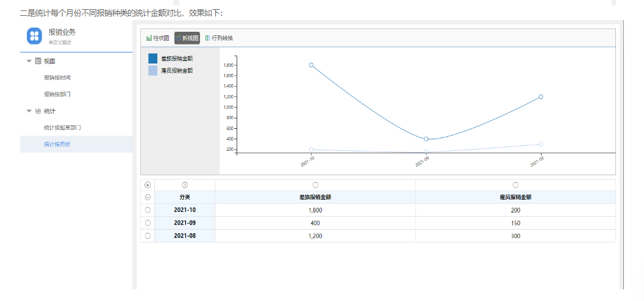Click the 行列转换 row-column swap button
Screen dimensions: 644x301
pyautogui.click(x=219, y=38)
